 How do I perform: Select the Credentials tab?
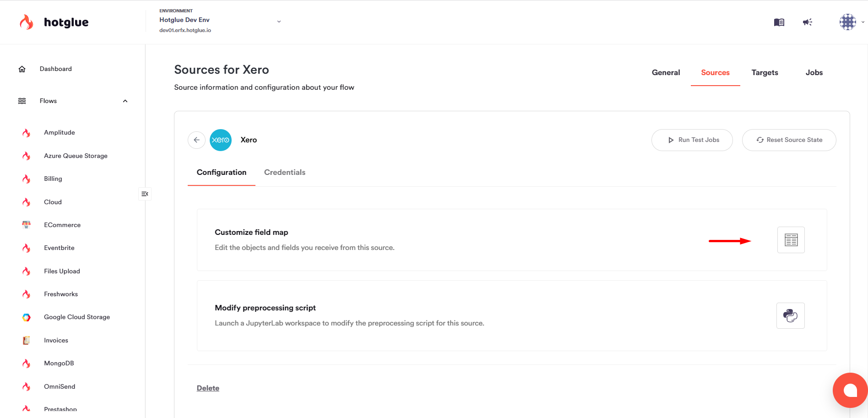tap(285, 172)
